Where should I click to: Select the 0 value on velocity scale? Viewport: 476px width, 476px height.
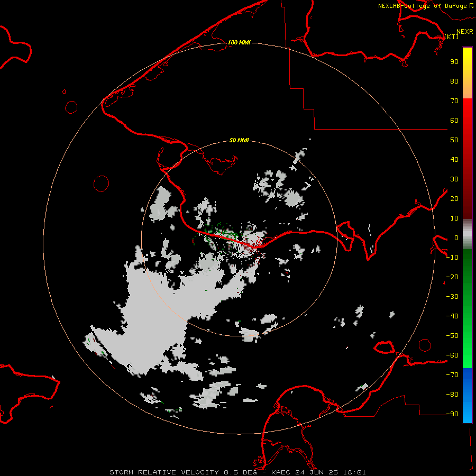click(x=456, y=238)
